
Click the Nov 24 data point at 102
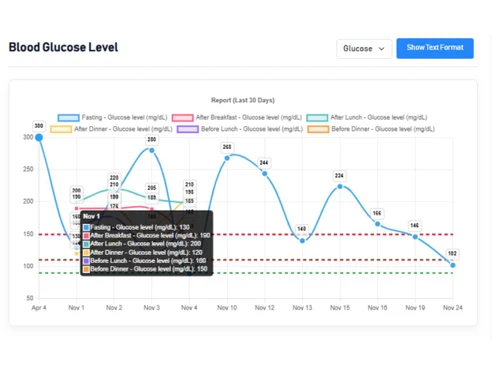pos(453,265)
